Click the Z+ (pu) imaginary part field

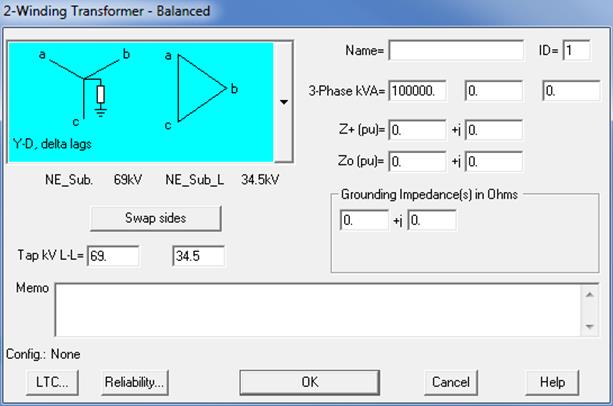point(494,130)
